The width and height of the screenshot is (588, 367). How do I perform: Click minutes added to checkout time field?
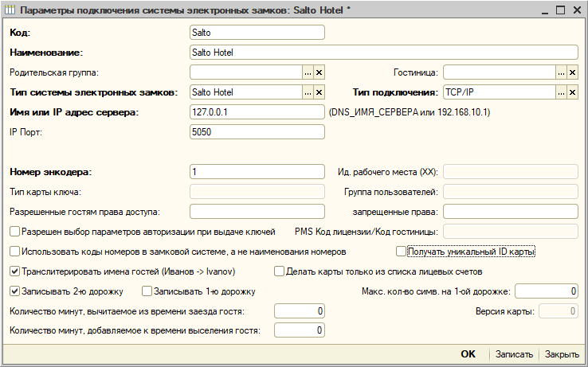[x=300, y=330]
